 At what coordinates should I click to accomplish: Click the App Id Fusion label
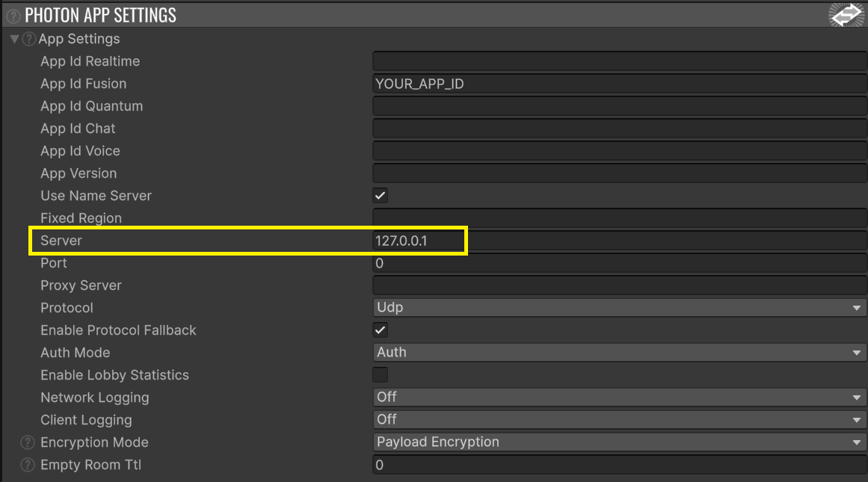pyautogui.click(x=84, y=84)
